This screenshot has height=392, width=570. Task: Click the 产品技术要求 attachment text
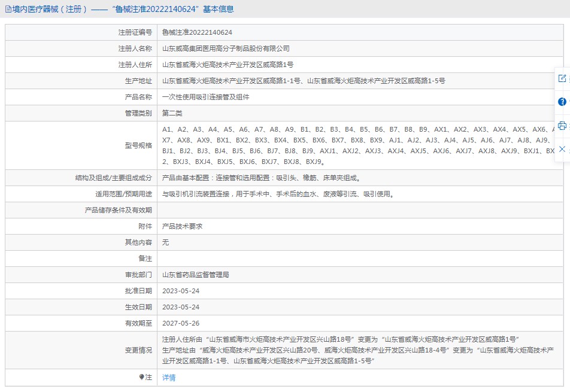click(182, 226)
